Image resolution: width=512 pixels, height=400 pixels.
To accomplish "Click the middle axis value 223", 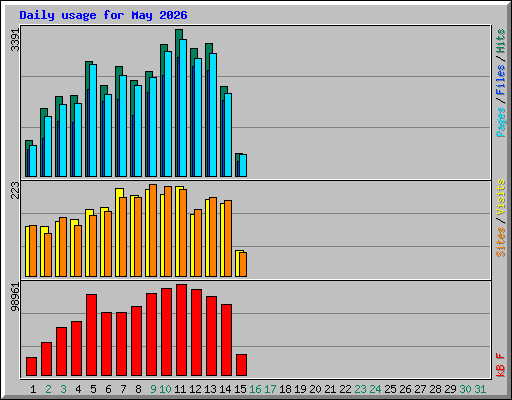I will [15, 190].
